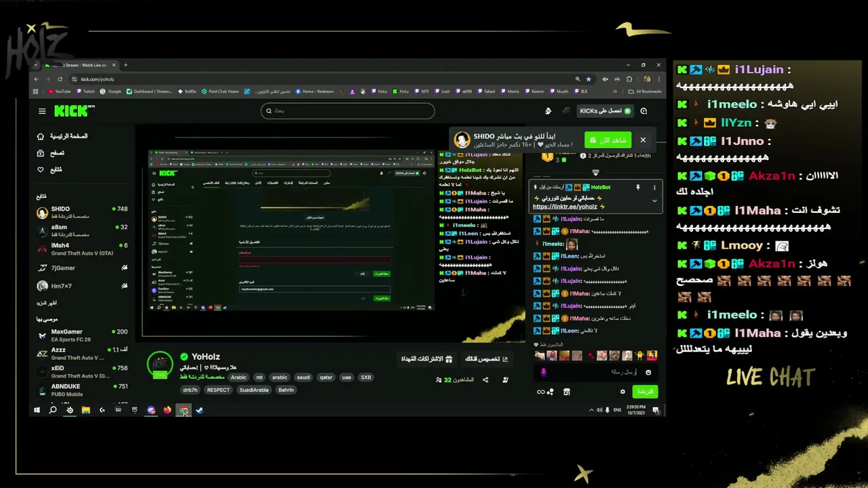Screen dimensions: 868x488
Task: Open the All Bookmarks folder
Action: (644, 91)
